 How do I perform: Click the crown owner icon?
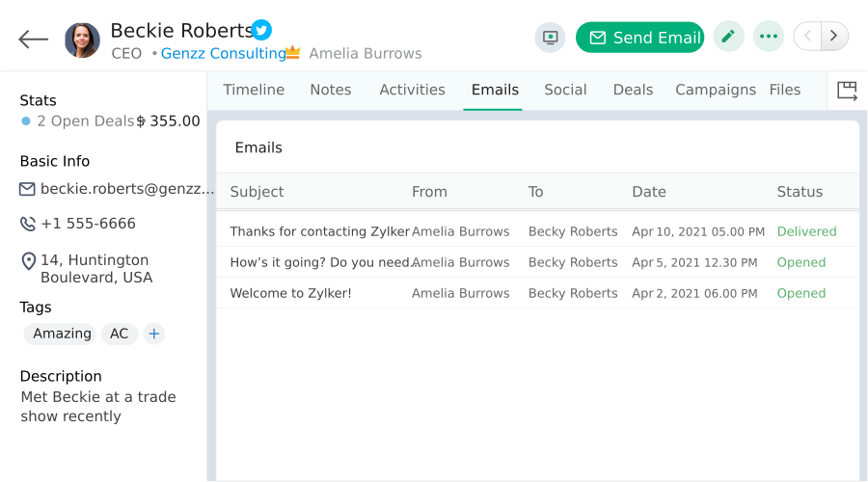[293, 53]
